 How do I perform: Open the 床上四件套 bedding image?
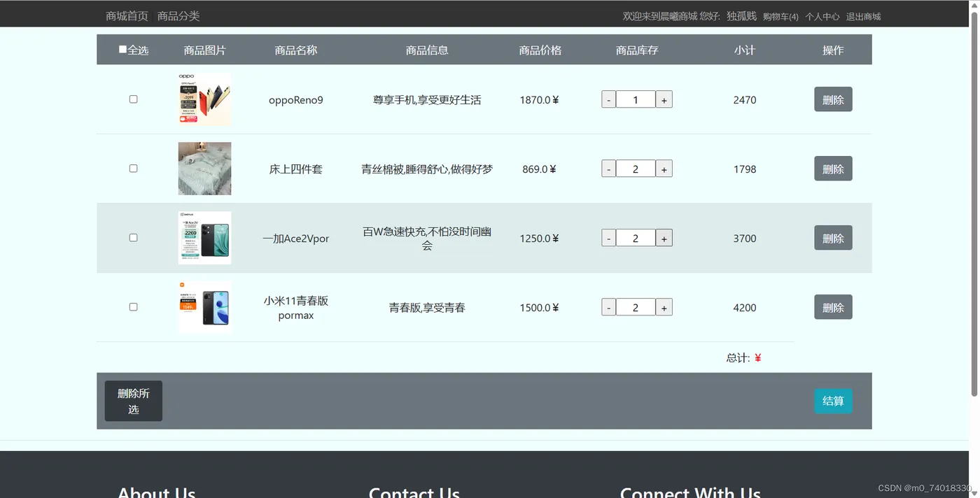pos(204,169)
